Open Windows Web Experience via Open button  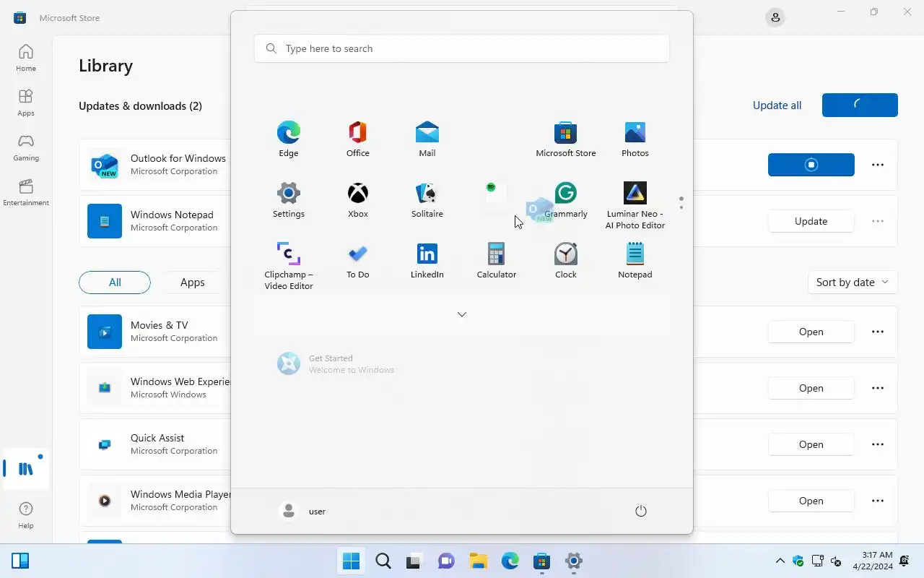tap(811, 388)
